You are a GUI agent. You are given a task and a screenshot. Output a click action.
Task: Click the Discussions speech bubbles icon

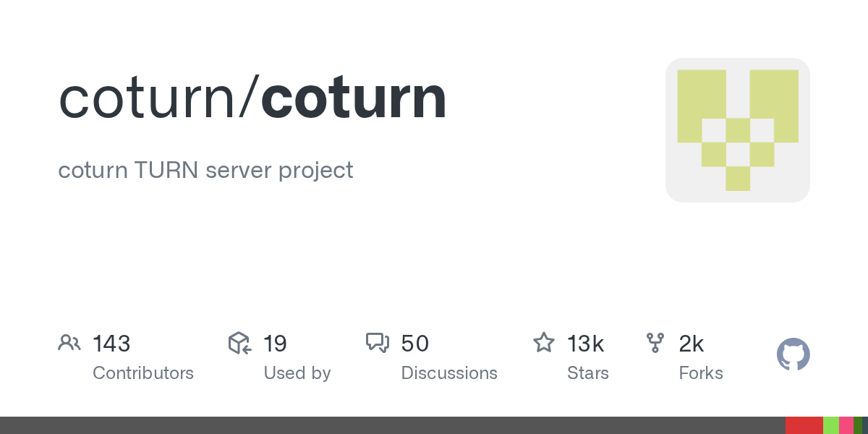(378, 343)
